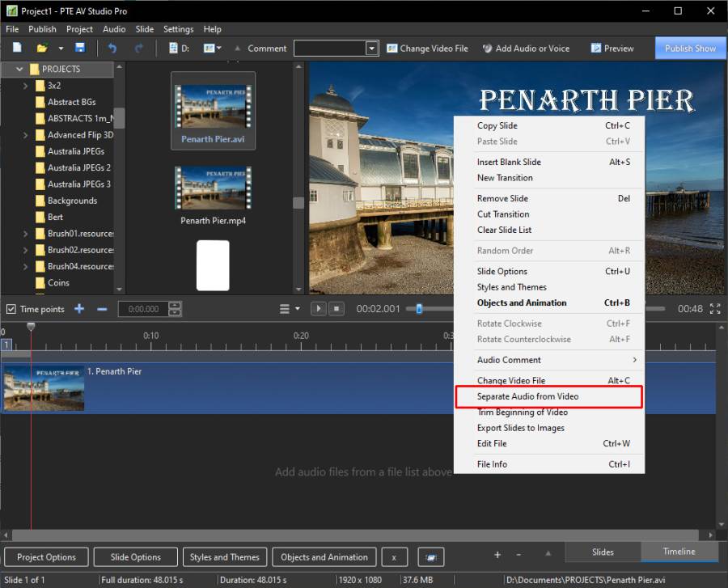Screen dimensions: 728x588
Task: Toggle the Time points checkbox
Action: click(11, 309)
